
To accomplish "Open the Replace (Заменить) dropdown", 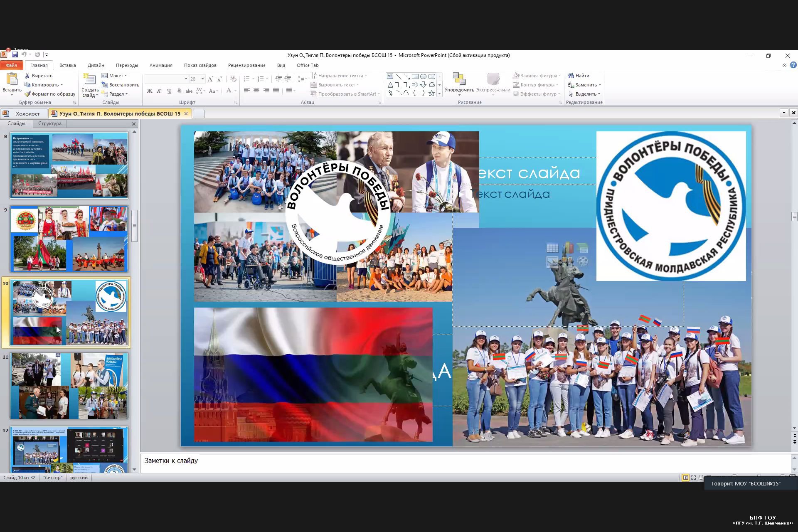I will (585, 85).
